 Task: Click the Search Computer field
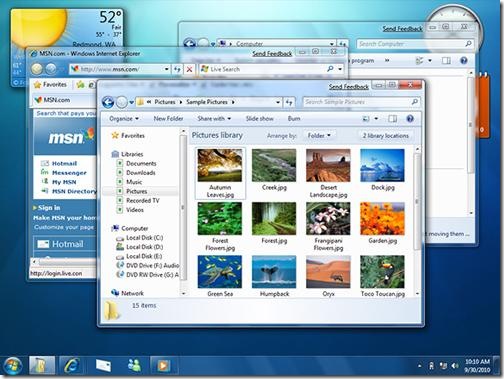coord(415,44)
